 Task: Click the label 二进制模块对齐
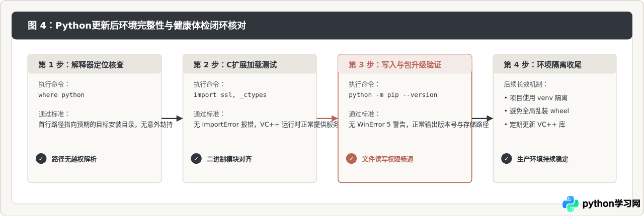(x=229, y=159)
